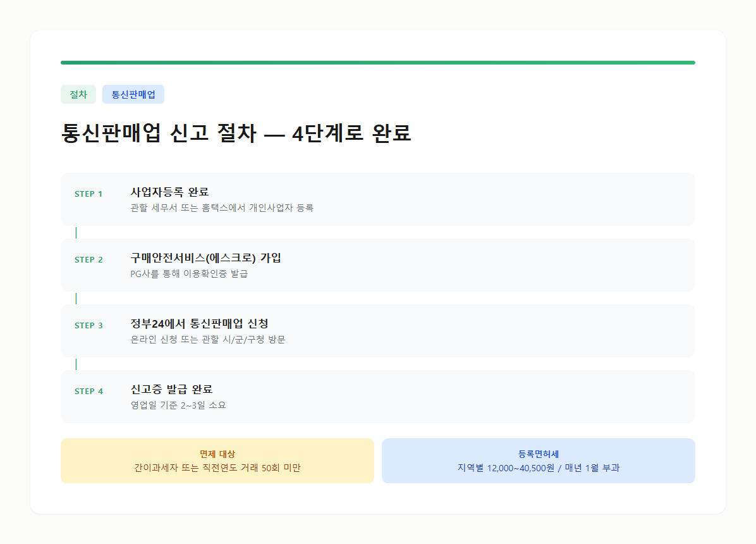This screenshot has height=544, width=756.
Task: Select the STEP 3 label marker
Action: [88, 325]
